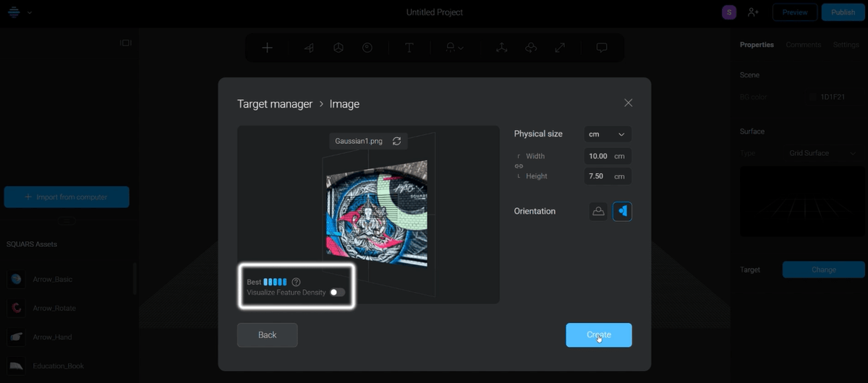Image resolution: width=868 pixels, height=383 pixels.
Task: Select the horizontal orientation icon
Action: pos(598,211)
